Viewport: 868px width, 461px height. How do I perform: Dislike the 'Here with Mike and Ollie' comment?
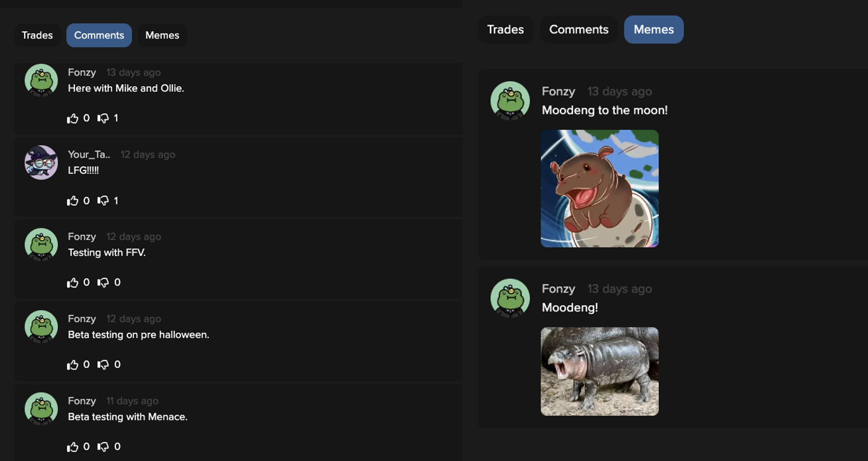(x=103, y=118)
